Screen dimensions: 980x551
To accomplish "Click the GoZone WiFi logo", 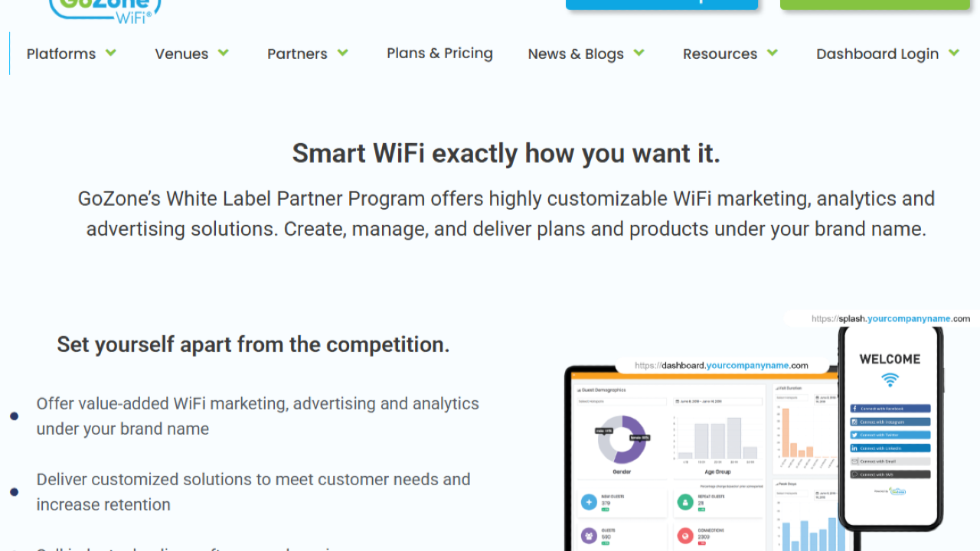I will click(x=106, y=9).
